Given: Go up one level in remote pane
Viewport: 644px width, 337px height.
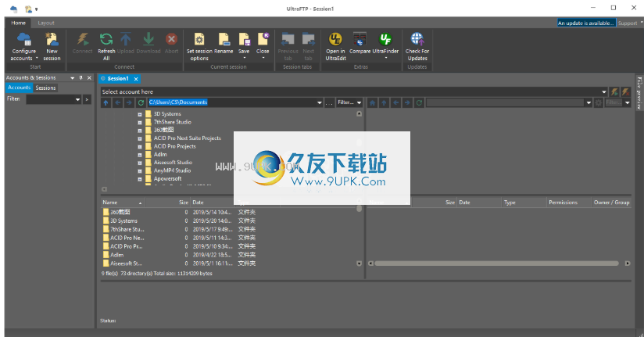Looking at the screenshot, I should point(384,102).
